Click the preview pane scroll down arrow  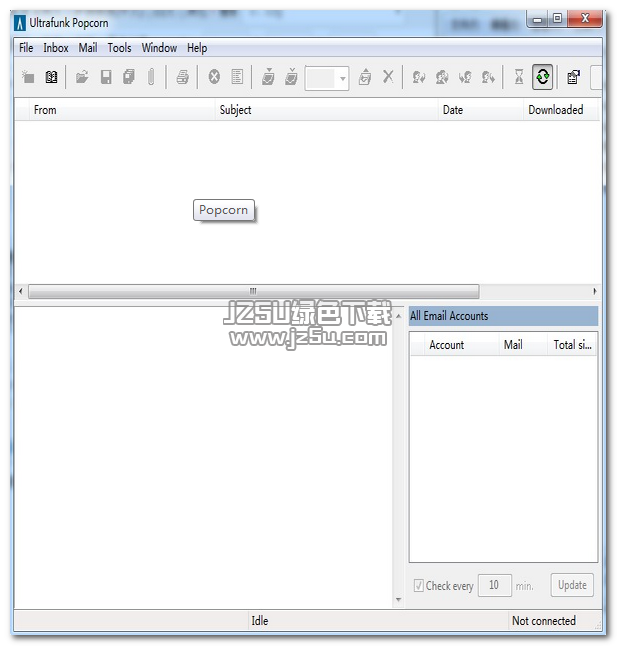398,599
